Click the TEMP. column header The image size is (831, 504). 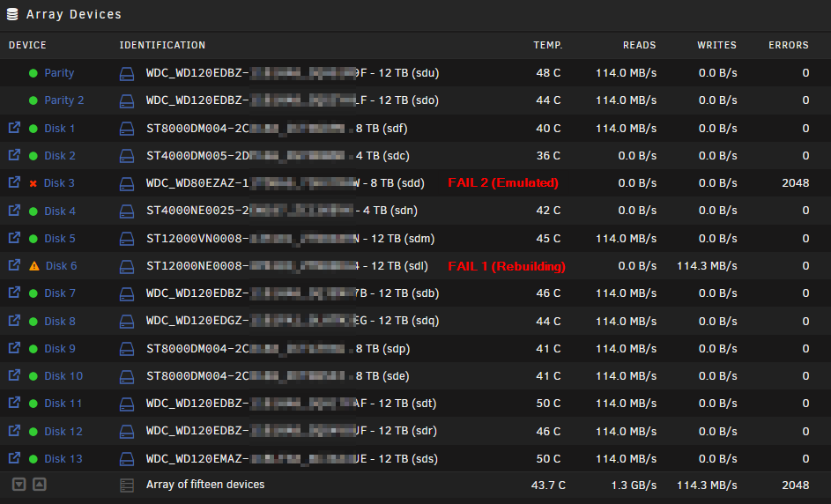[548, 45]
